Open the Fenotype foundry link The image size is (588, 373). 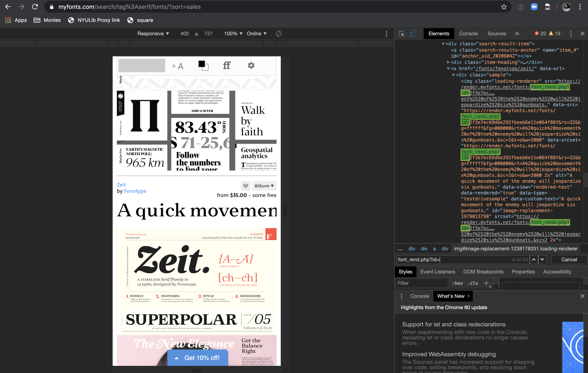135,191
